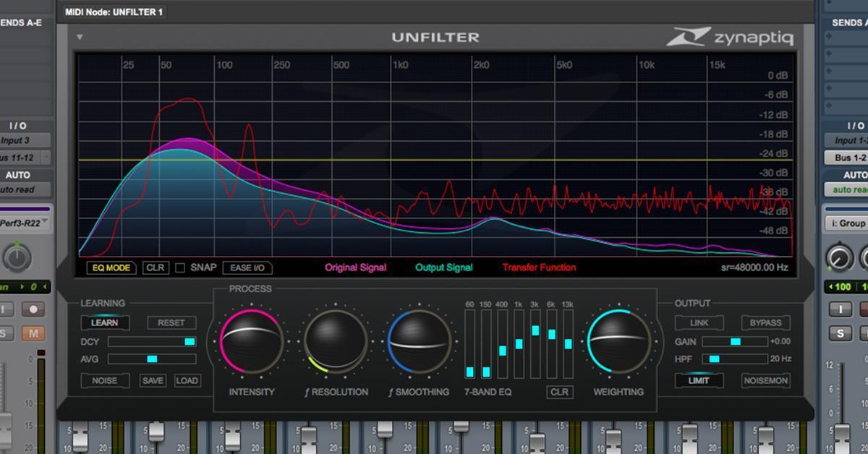
Task: Click the 3k EQ band fader
Action: [x=535, y=345]
